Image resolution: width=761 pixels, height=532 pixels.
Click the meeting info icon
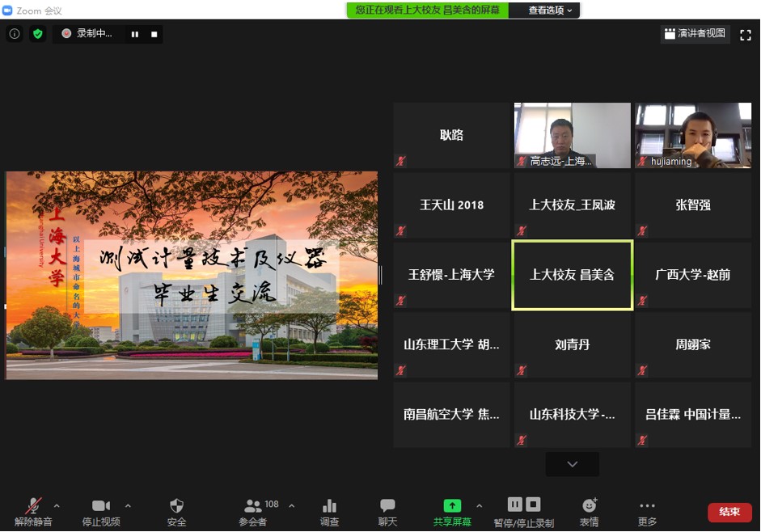coord(14,34)
